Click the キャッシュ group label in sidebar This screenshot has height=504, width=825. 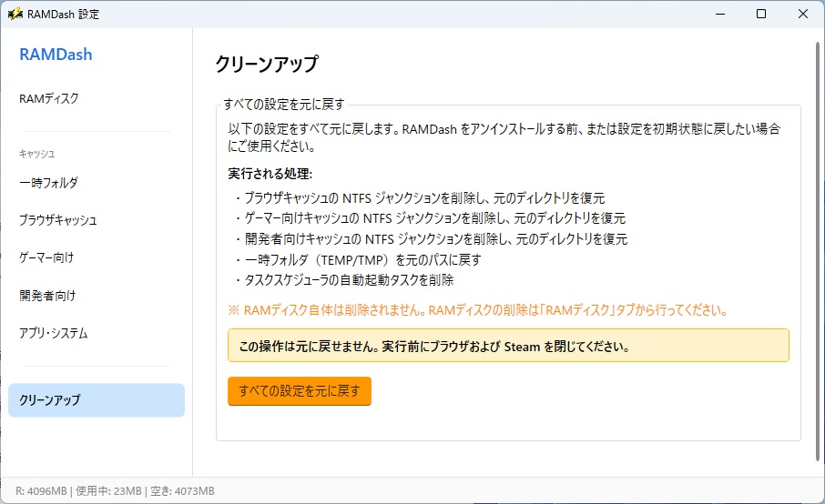pos(36,154)
